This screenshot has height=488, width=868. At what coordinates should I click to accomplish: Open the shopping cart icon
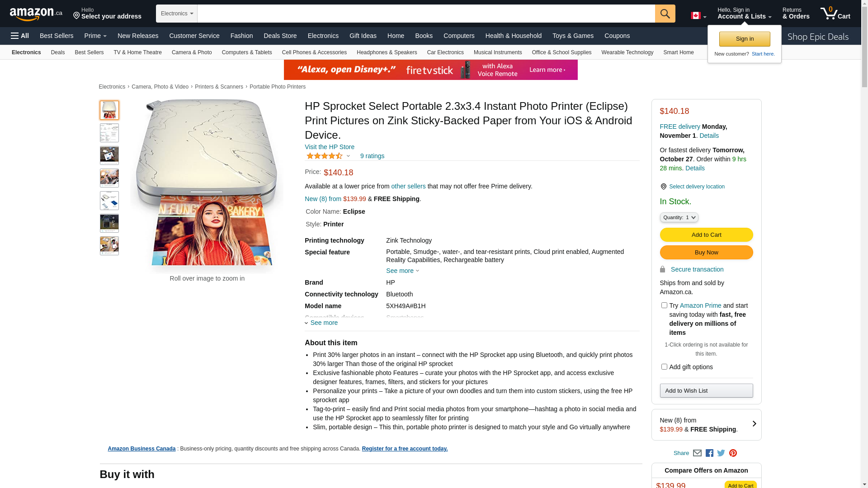coord(835,14)
